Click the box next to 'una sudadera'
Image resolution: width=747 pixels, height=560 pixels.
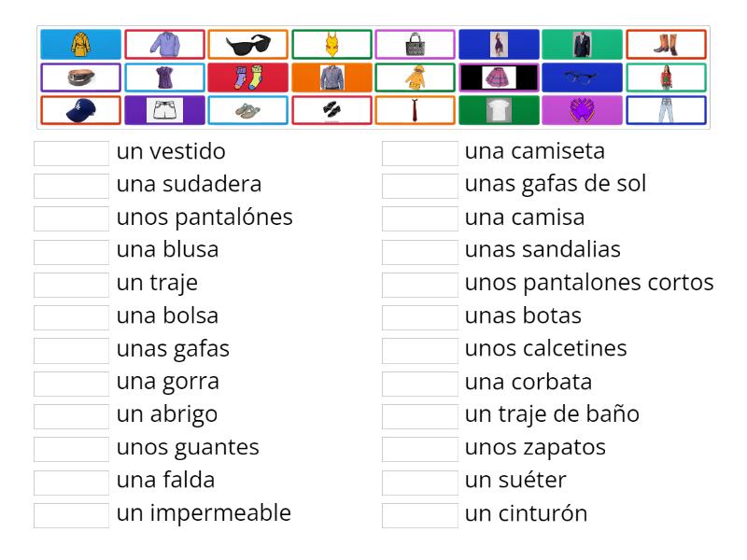[x=70, y=183]
